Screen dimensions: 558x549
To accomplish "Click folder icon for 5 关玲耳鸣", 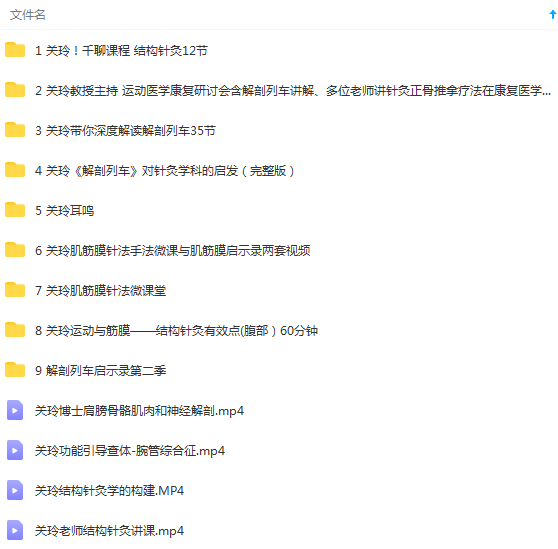I will (15, 210).
